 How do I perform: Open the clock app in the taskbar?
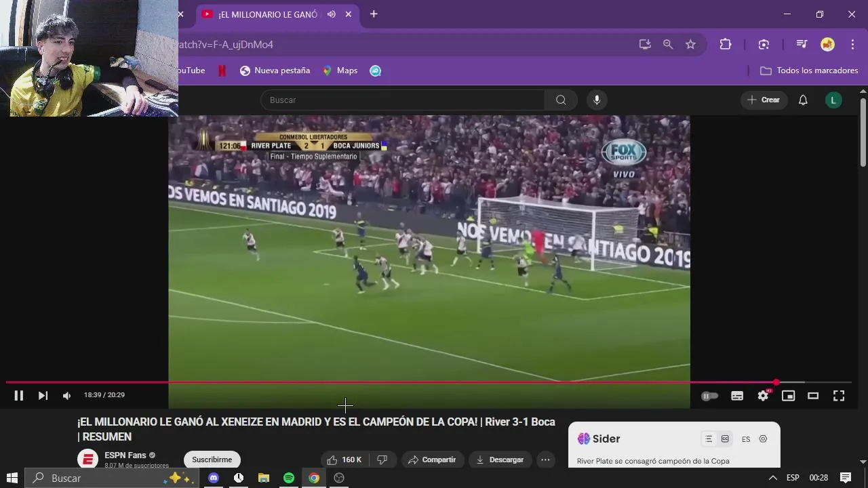point(239,478)
